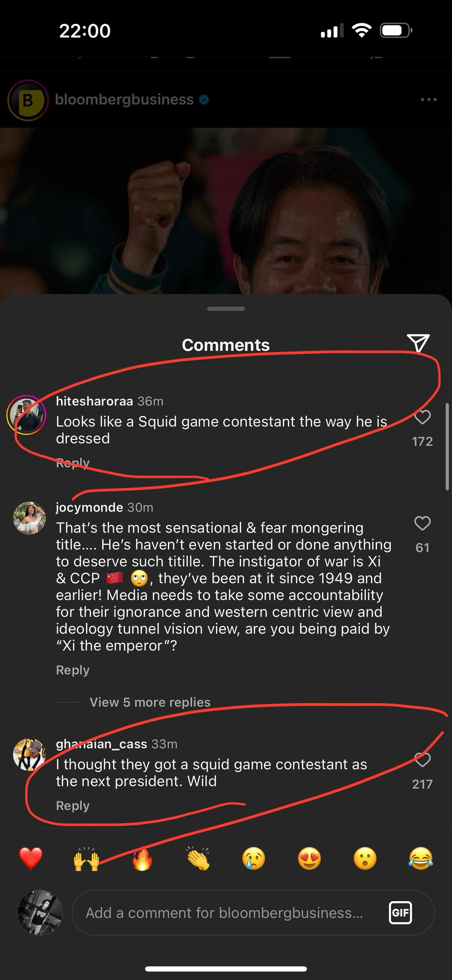The image size is (452, 980).
Task: Like ghanaian_cass's comment with the heart
Action: [x=422, y=760]
